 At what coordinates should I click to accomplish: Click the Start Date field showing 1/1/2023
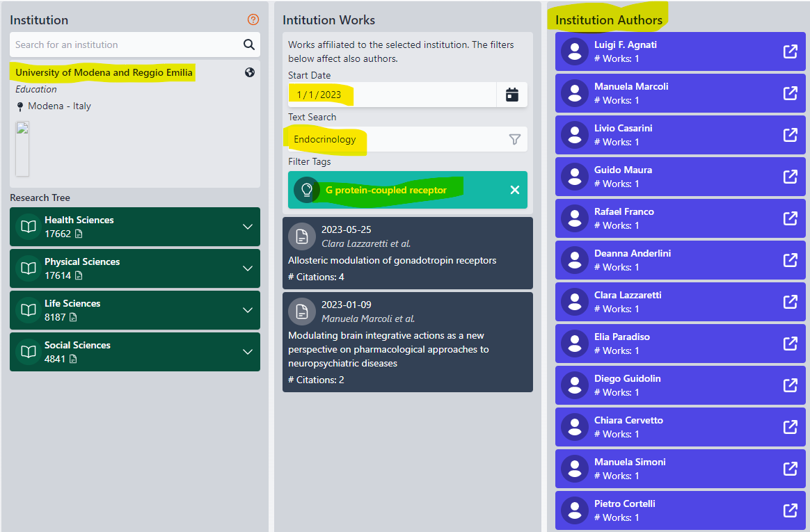tap(392, 95)
